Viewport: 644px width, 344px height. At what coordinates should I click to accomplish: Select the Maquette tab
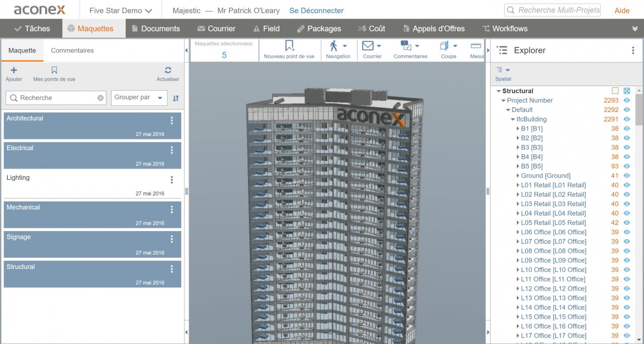point(22,50)
